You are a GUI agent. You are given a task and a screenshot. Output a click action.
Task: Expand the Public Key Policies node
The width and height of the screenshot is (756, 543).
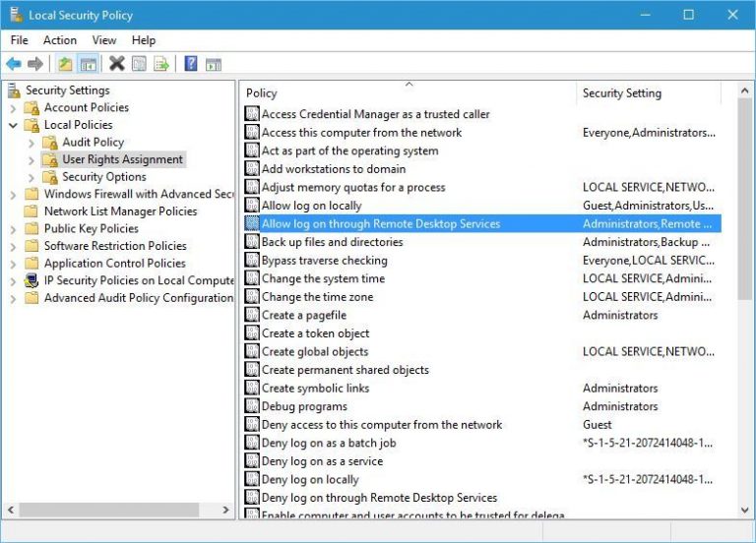point(14,229)
